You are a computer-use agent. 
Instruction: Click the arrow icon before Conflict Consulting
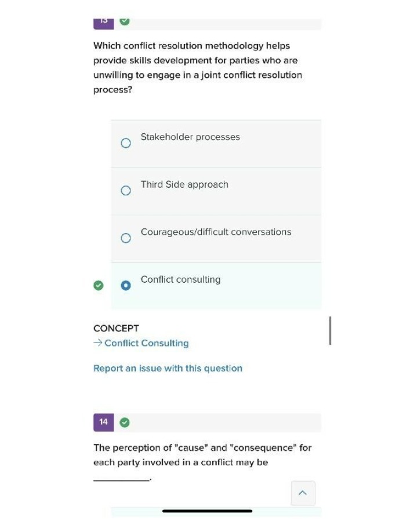98,342
